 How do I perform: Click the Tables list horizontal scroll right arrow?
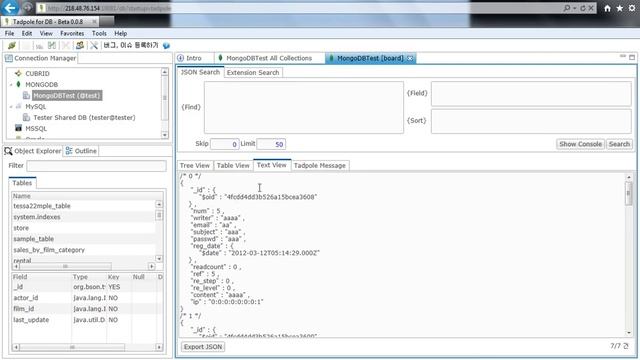(x=151, y=266)
